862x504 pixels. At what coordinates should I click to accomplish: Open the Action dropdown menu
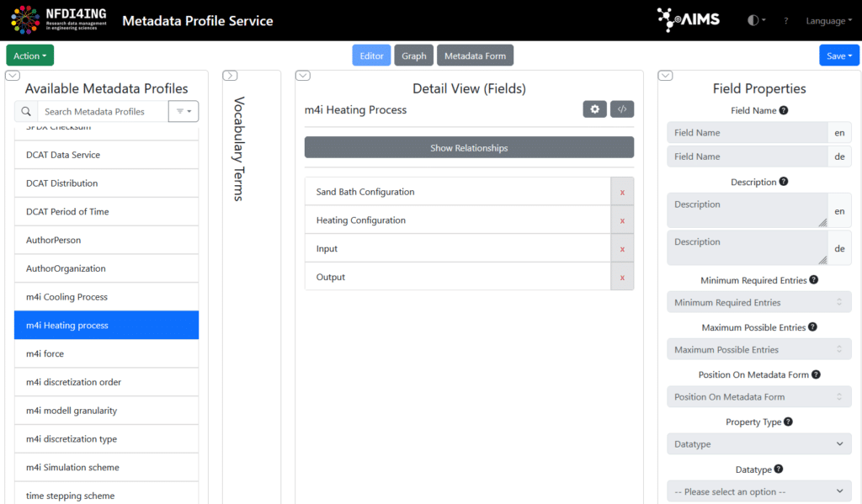pyautogui.click(x=29, y=56)
